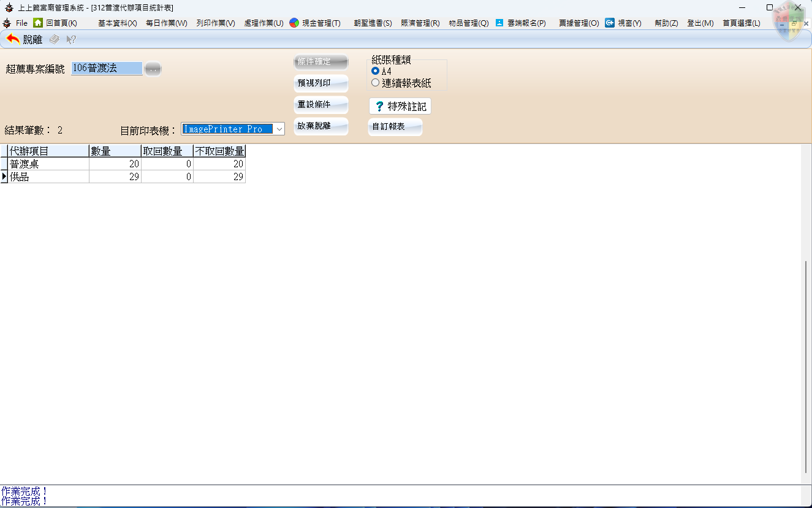Select the A4 paper type option

pos(376,71)
